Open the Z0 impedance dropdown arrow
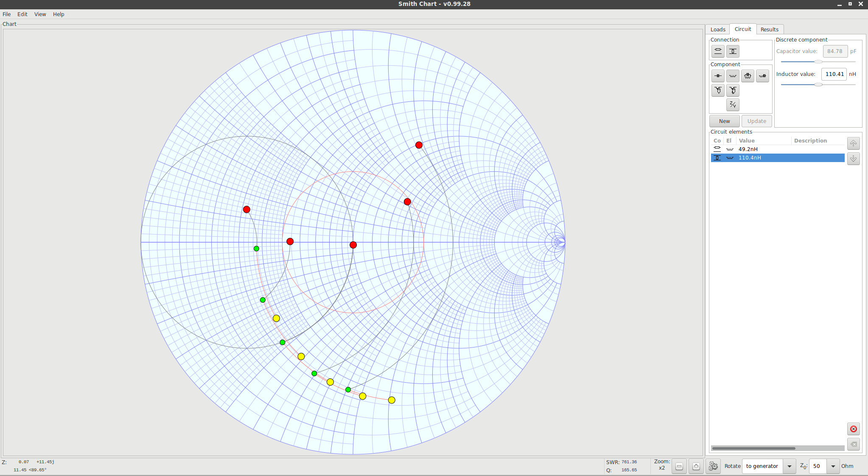 click(x=833, y=466)
